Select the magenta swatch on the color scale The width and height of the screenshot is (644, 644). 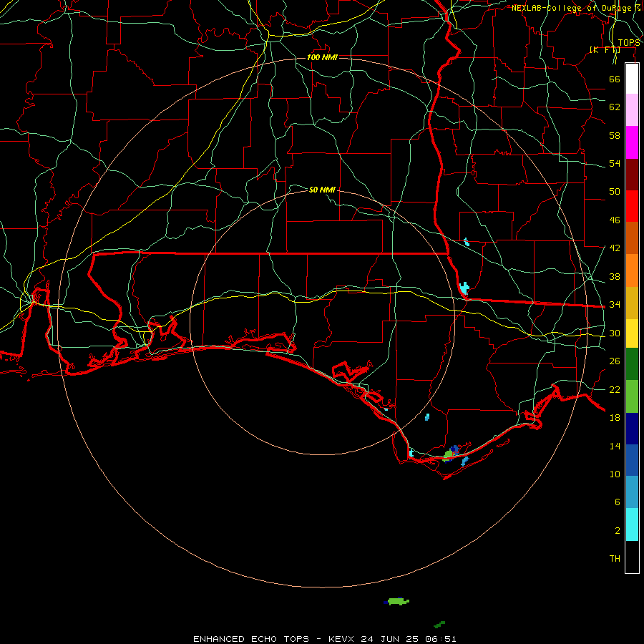coord(632,142)
